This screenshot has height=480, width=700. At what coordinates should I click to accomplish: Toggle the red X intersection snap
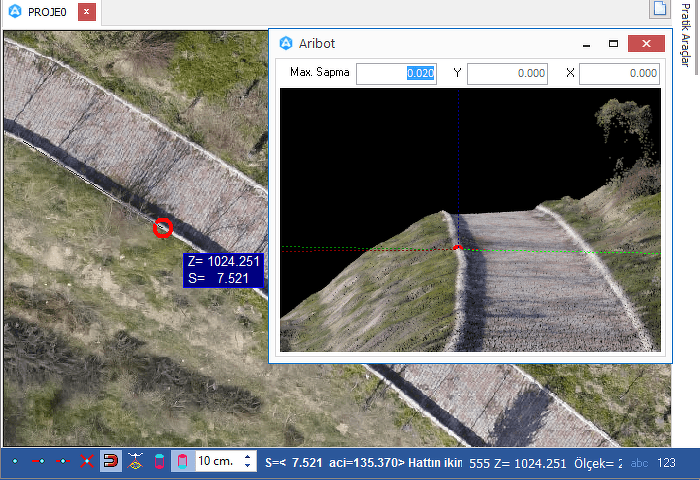(x=87, y=461)
